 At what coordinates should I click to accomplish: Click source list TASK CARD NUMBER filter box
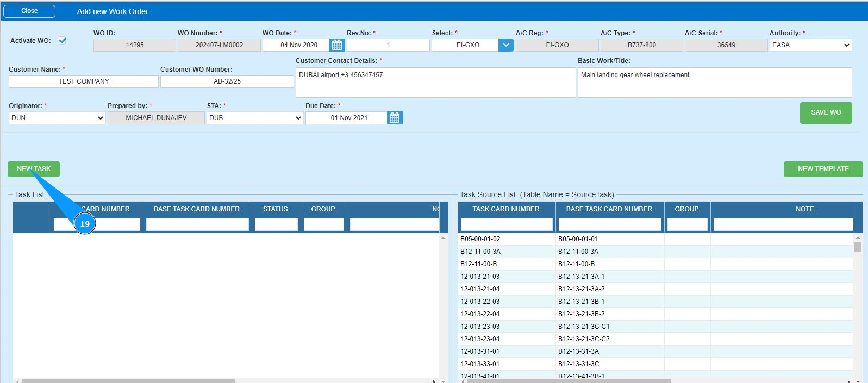(x=507, y=224)
